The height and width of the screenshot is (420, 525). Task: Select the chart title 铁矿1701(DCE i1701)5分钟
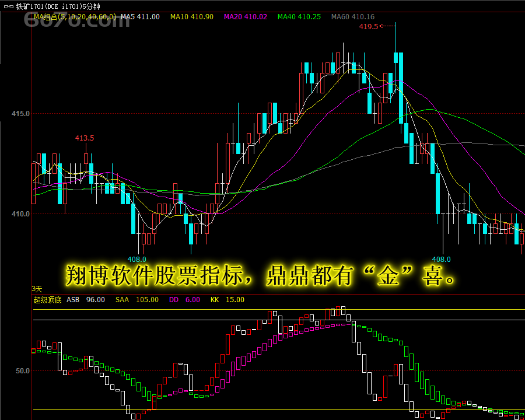(x=58, y=6)
